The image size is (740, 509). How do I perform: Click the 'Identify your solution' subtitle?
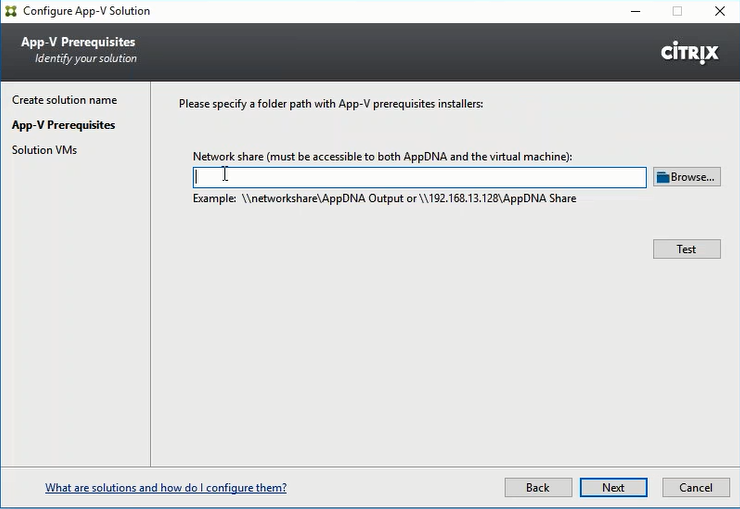[86, 59]
